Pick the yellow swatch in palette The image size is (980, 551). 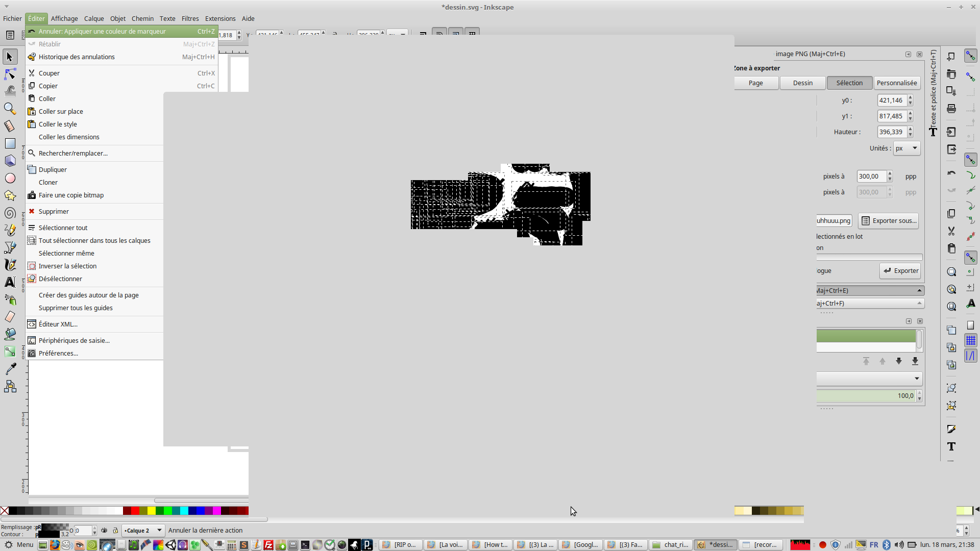(152, 511)
